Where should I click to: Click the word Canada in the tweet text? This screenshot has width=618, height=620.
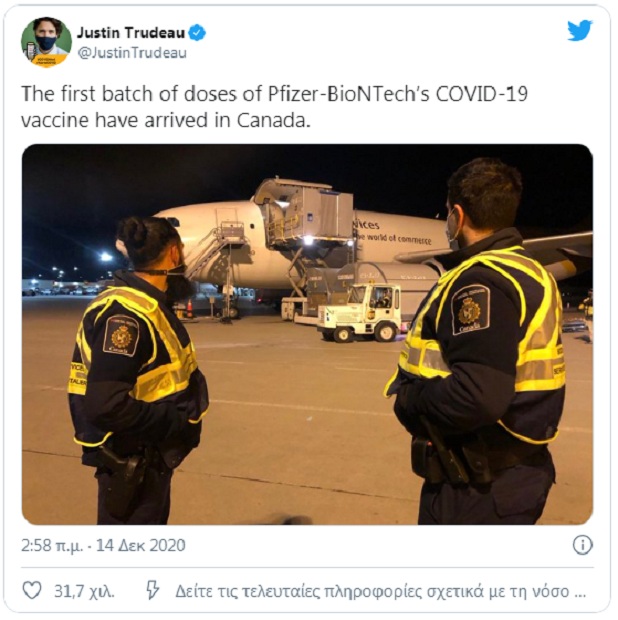tap(271, 120)
